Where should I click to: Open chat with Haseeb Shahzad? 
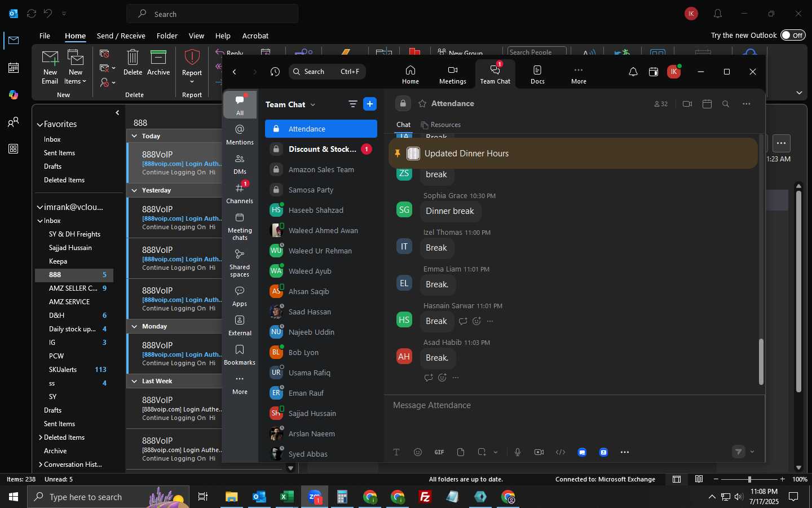coord(321,210)
